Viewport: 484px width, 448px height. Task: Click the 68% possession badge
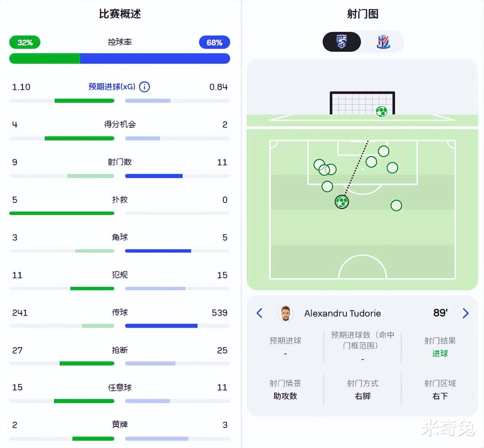[214, 43]
